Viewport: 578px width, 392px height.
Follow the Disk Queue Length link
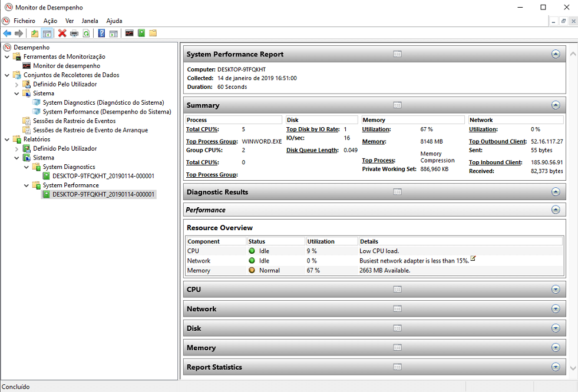point(313,150)
